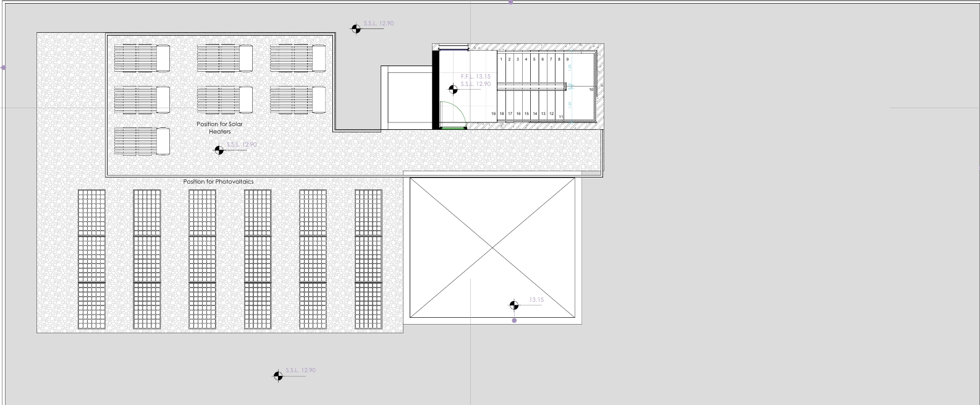Click the top-left solar heater unit
The height and width of the screenshot is (405, 980).
click(142, 58)
